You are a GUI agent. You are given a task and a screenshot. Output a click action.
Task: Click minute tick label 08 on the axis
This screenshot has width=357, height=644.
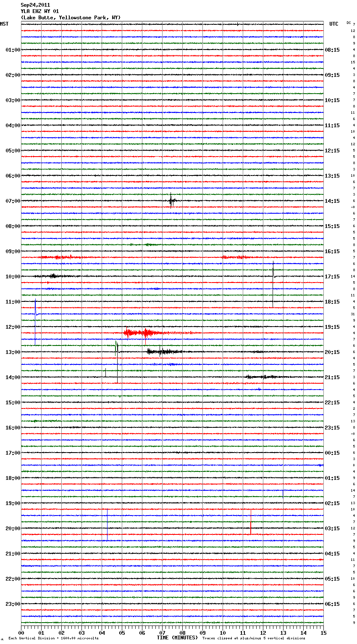(182, 633)
